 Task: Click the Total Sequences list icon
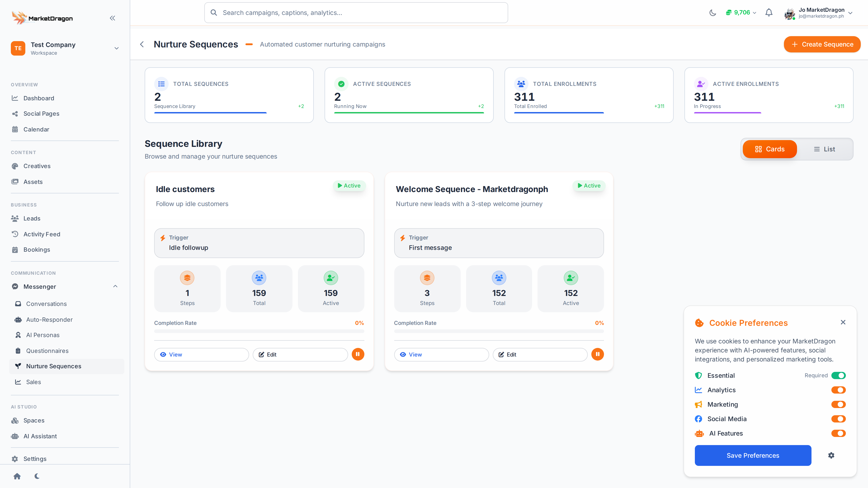161,84
